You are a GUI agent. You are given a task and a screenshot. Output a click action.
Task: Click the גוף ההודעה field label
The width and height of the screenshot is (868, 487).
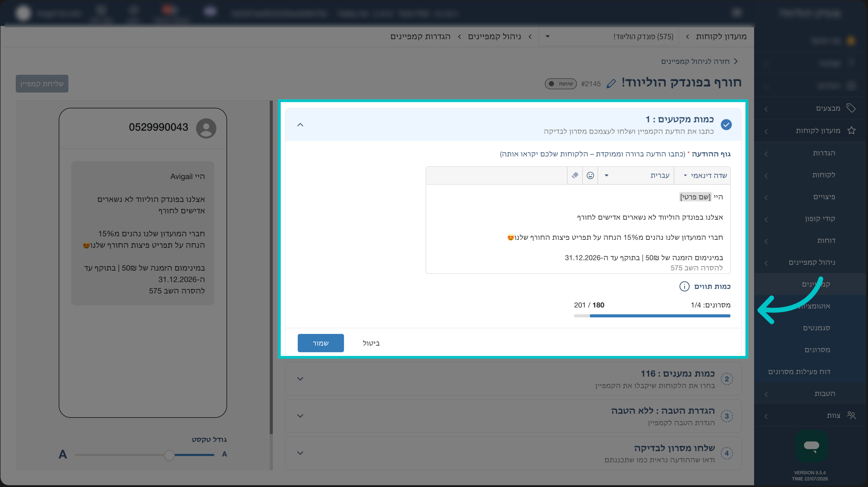(x=711, y=154)
